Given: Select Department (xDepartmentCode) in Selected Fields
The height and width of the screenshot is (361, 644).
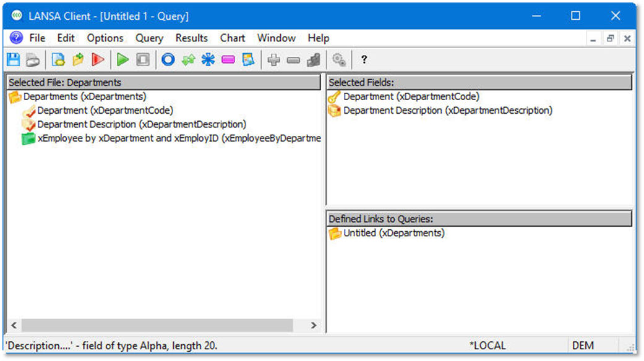Looking at the screenshot, I should click(x=411, y=96).
